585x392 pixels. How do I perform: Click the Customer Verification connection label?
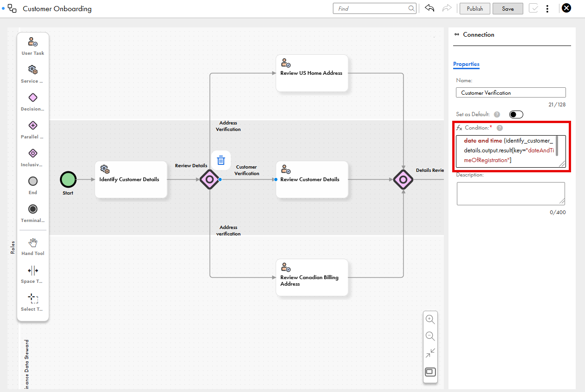(x=247, y=170)
